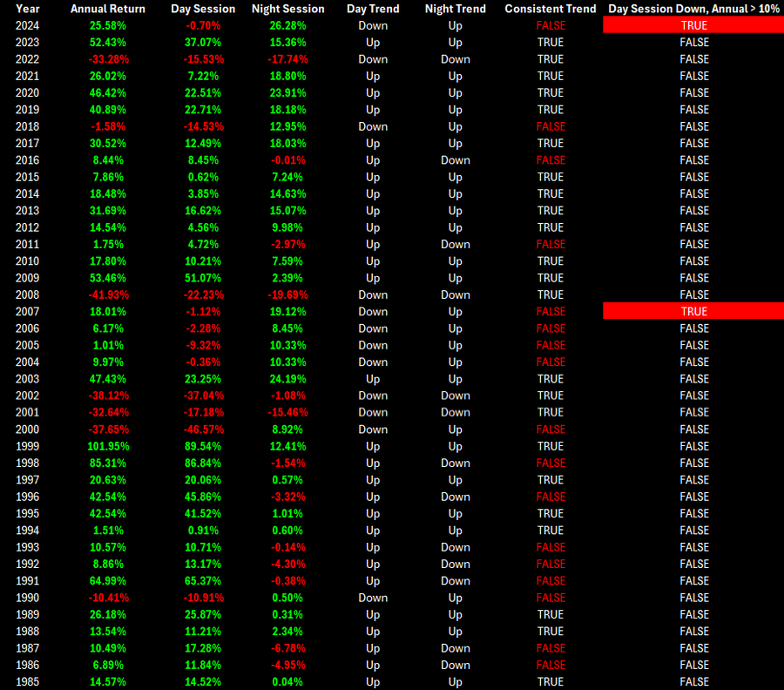Select annual return 9.97%
Viewport: 784px width, 690px height.
pos(108,362)
